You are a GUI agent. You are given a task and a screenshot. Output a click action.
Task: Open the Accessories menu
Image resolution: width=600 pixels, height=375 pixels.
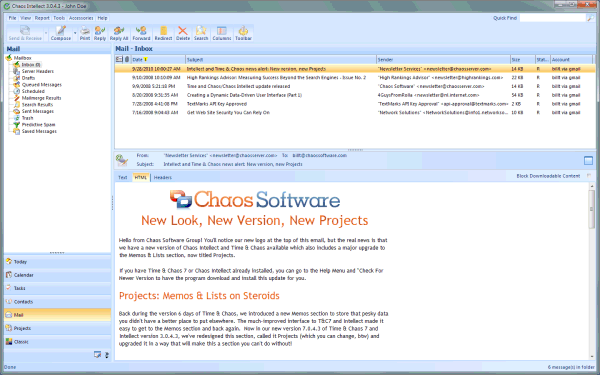tap(81, 18)
